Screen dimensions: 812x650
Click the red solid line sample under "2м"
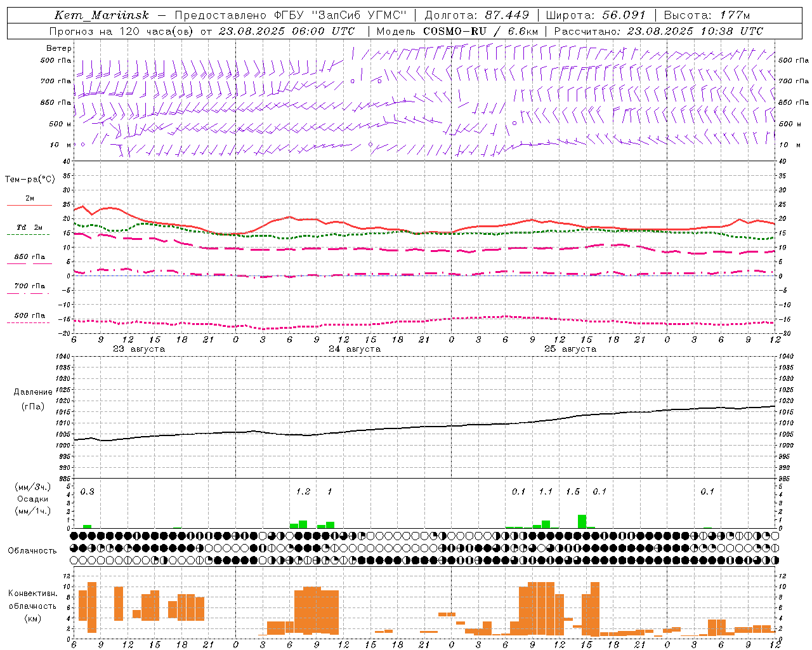29,206
